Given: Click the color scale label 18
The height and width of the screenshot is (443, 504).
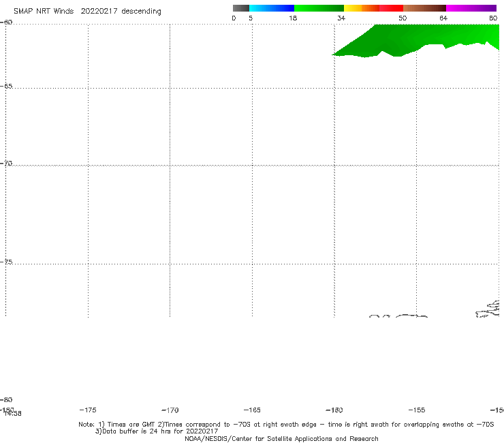Looking at the screenshot, I should [293, 18].
